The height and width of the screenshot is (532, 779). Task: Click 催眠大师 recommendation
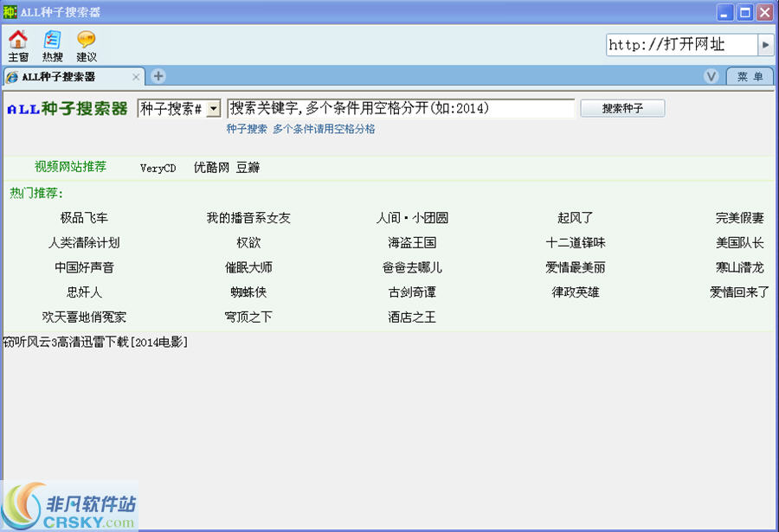(248, 267)
